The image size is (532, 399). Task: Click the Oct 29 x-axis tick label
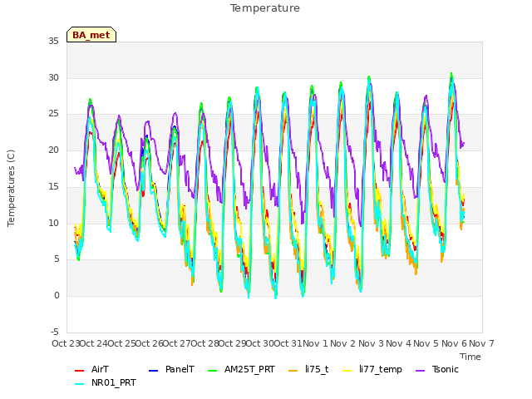[233, 343]
